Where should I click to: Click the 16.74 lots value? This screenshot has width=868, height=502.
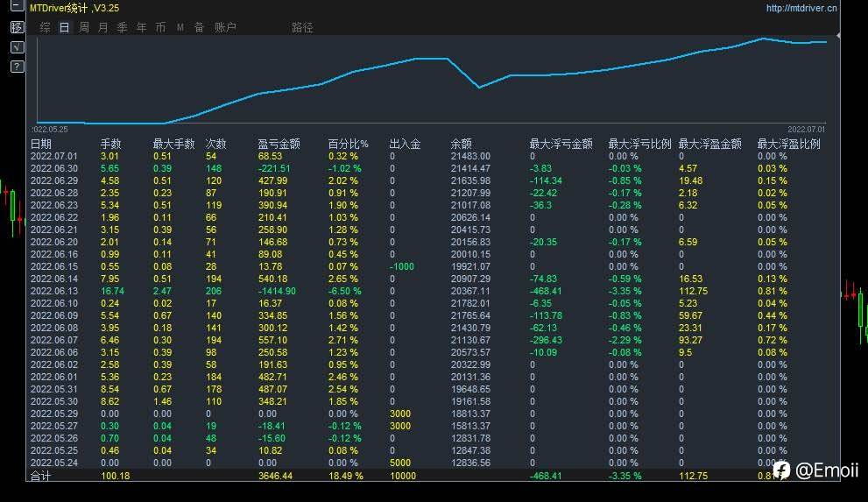[112, 291]
